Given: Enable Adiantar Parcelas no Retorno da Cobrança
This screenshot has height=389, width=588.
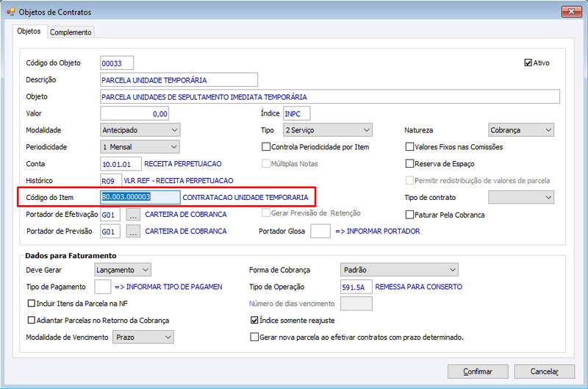Looking at the screenshot, I should coord(32,320).
